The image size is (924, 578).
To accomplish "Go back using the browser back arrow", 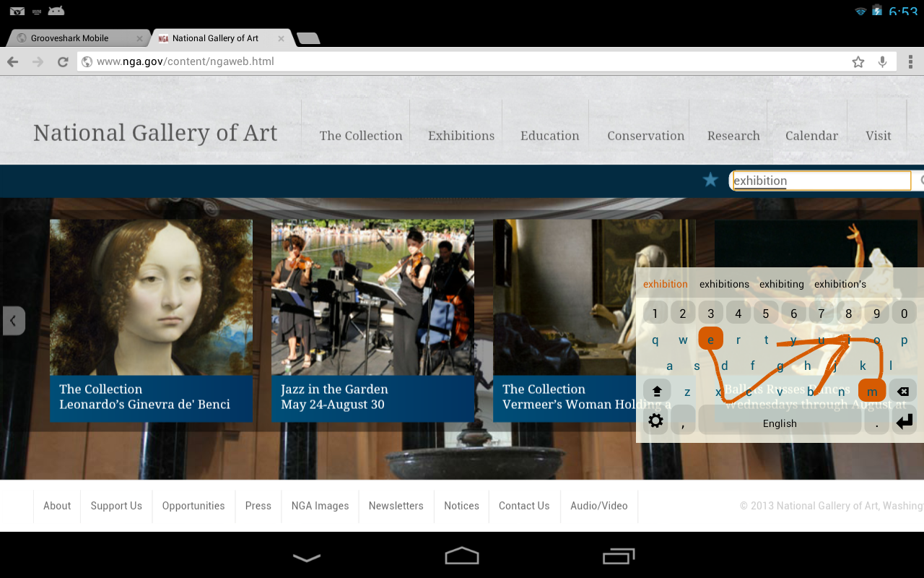I will 13,62.
